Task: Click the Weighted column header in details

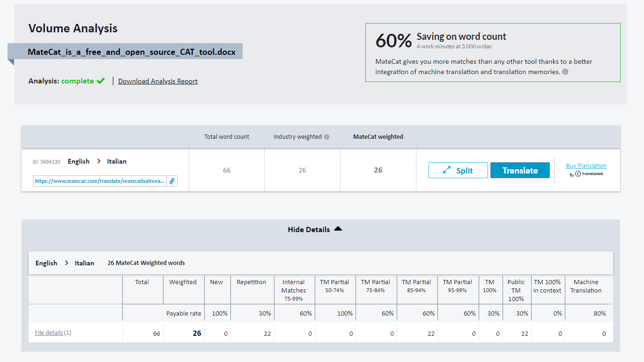Action: pos(183,282)
